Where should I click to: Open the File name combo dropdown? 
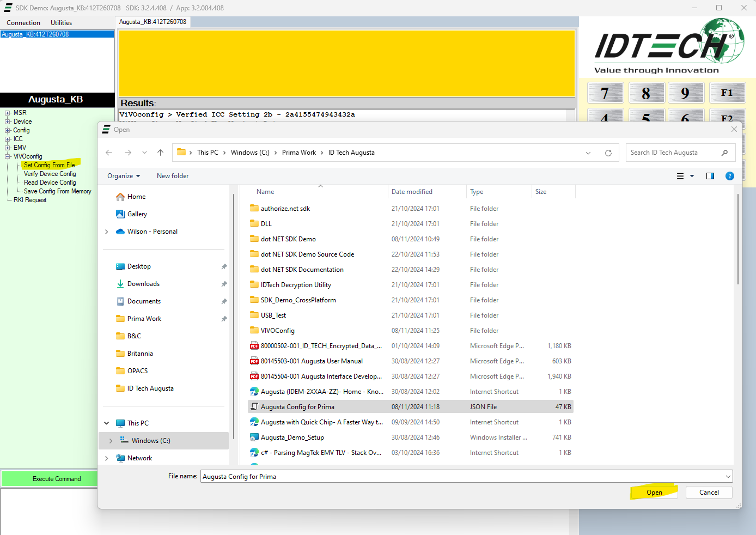728,477
